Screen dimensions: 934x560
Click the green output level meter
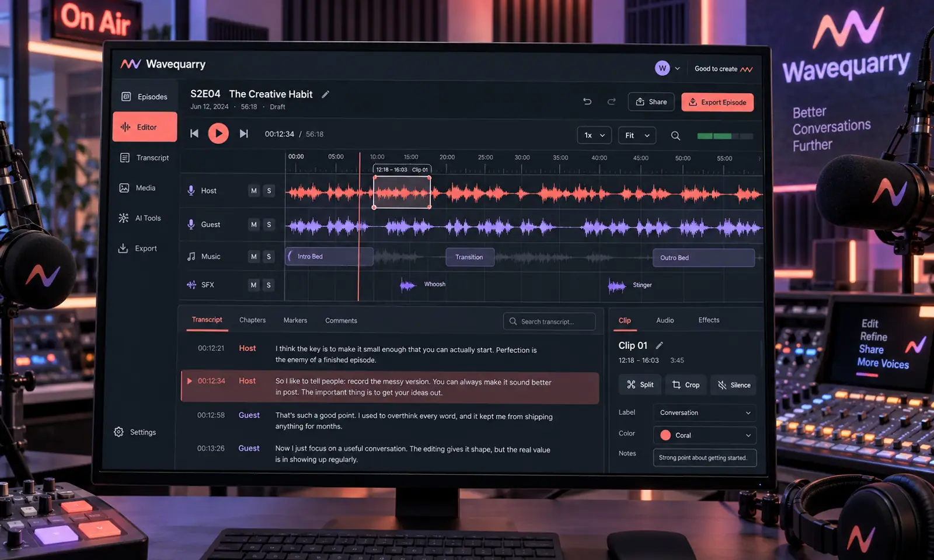coord(725,136)
